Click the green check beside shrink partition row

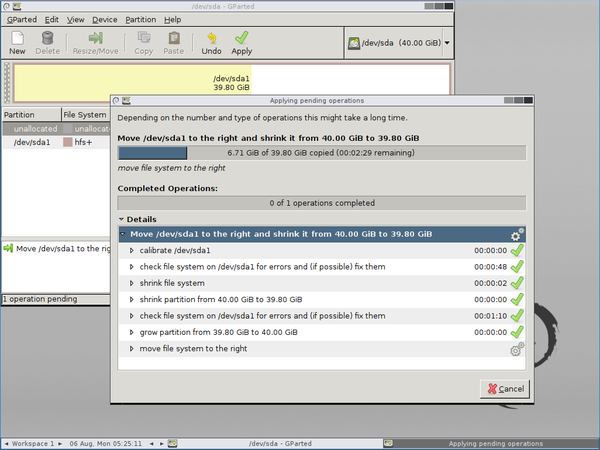pyautogui.click(x=517, y=300)
